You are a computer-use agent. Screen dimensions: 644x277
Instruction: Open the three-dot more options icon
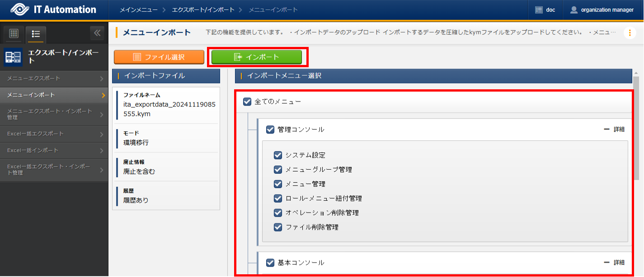[630, 33]
